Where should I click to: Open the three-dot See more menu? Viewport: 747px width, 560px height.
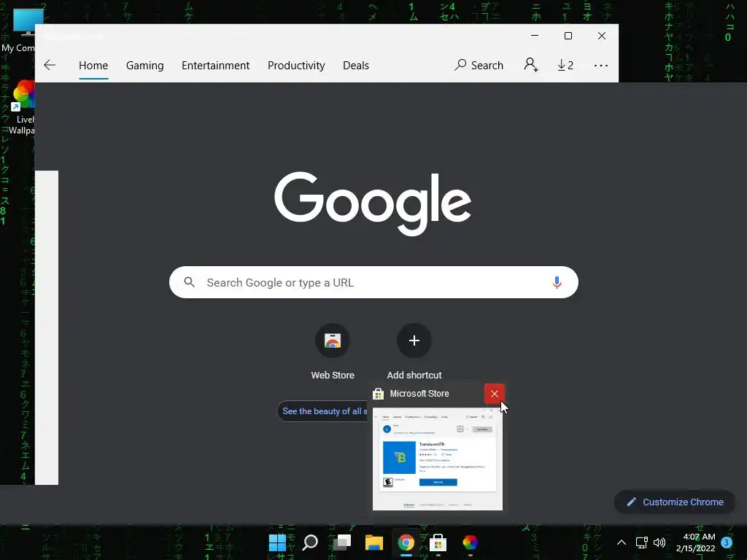601,66
